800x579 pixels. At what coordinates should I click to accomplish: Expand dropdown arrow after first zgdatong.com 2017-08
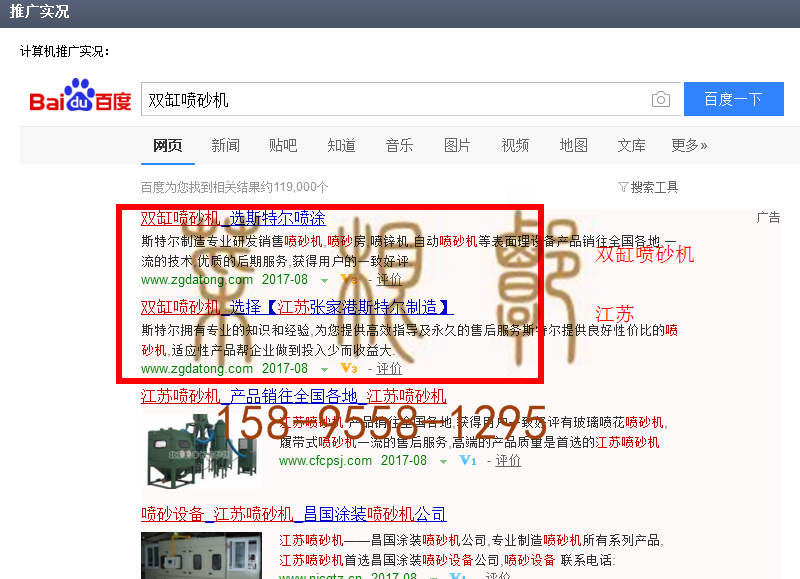(324, 281)
